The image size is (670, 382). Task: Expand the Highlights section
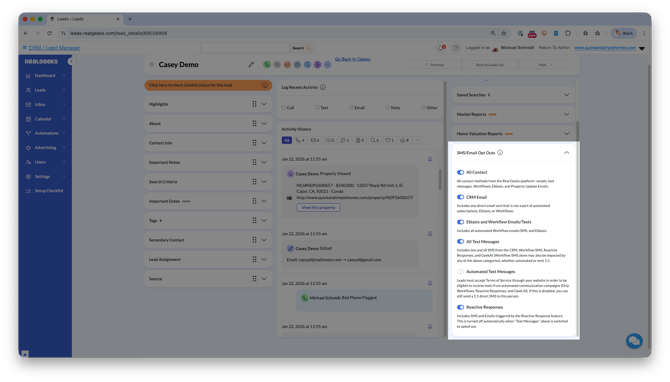tap(264, 104)
